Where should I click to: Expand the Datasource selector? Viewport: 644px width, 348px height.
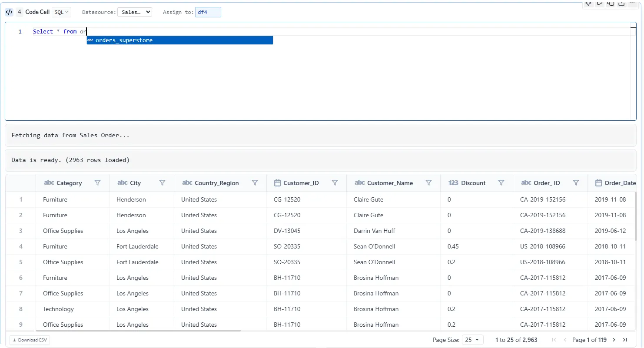pyautogui.click(x=135, y=12)
